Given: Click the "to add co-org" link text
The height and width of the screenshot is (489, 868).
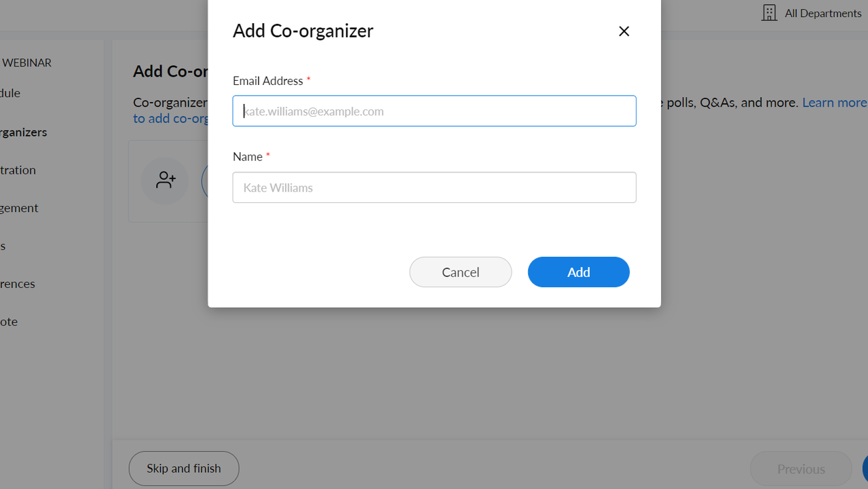Looking at the screenshot, I should point(170,118).
